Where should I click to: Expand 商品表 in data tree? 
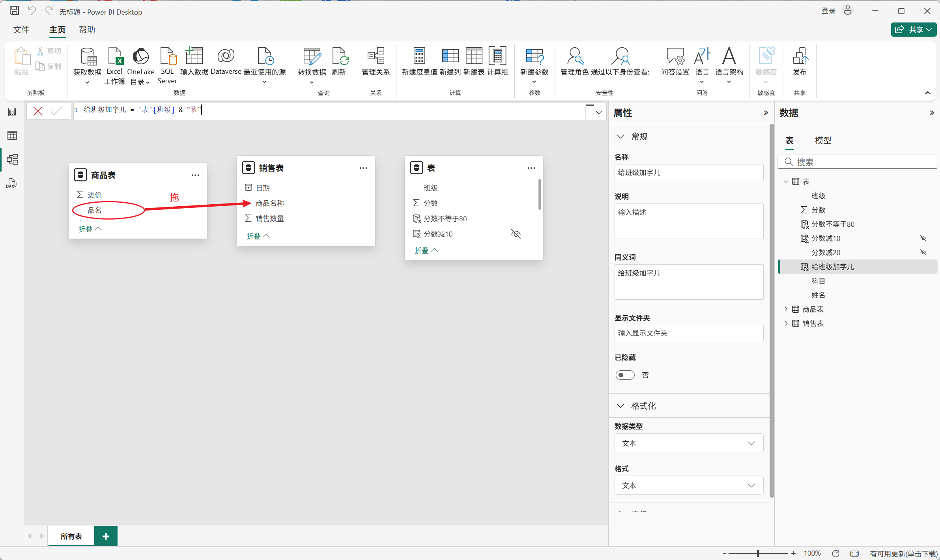786,309
